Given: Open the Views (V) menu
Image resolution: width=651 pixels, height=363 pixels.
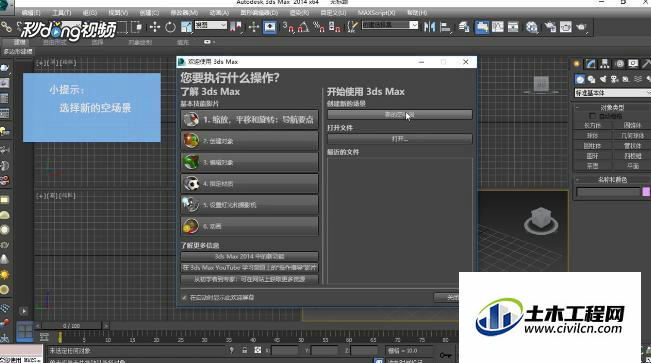Looking at the screenshot, I should pyautogui.click(x=118, y=13).
